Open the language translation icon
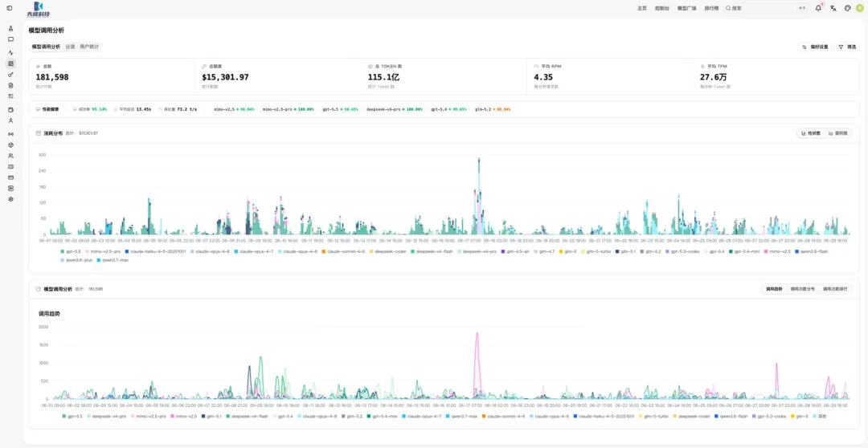Screen dimensions: 868x448 click(x=833, y=8)
